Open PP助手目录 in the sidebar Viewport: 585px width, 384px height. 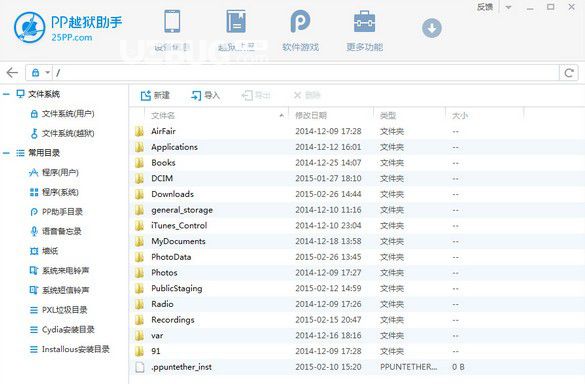tap(56, 212)
